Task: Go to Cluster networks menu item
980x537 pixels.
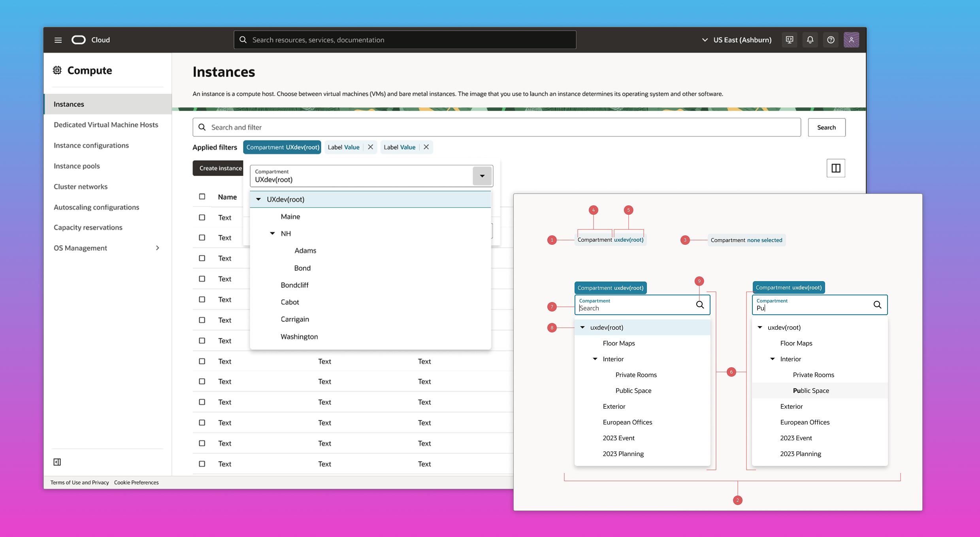Action: [81, 186]
